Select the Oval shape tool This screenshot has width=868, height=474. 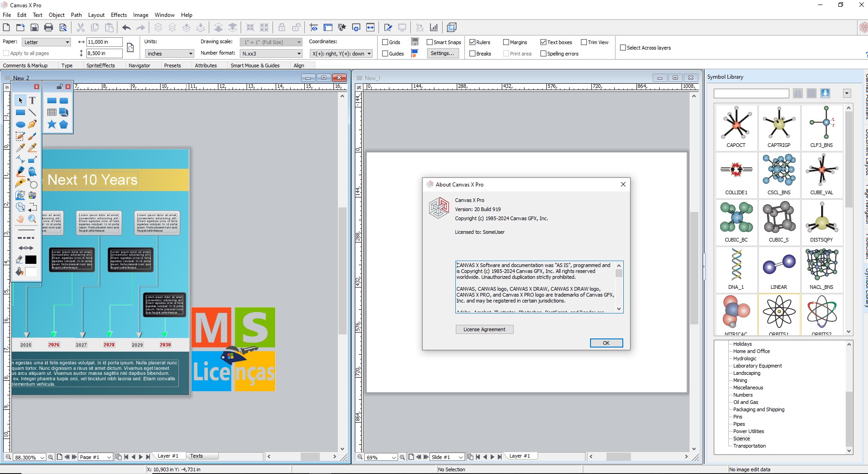pos(20,124)
